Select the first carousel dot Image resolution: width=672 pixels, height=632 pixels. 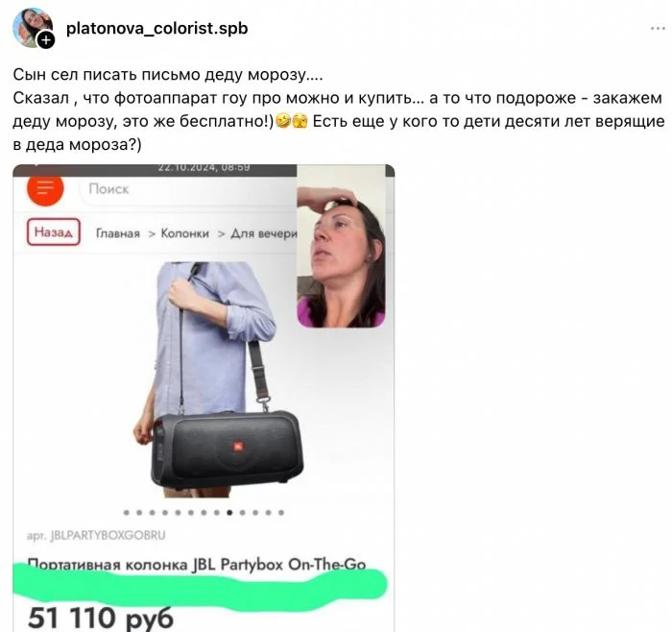[x=127, y=512]
